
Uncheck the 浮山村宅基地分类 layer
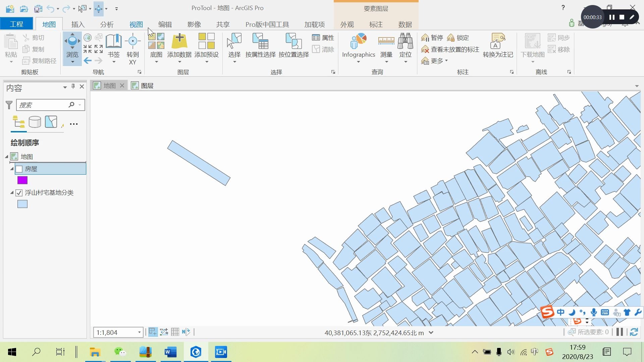(19, 193)
